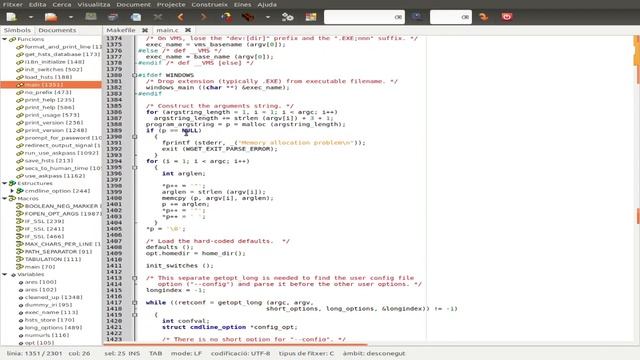Close the main.c tab
The image size is (640, 360).
point(188,30)
